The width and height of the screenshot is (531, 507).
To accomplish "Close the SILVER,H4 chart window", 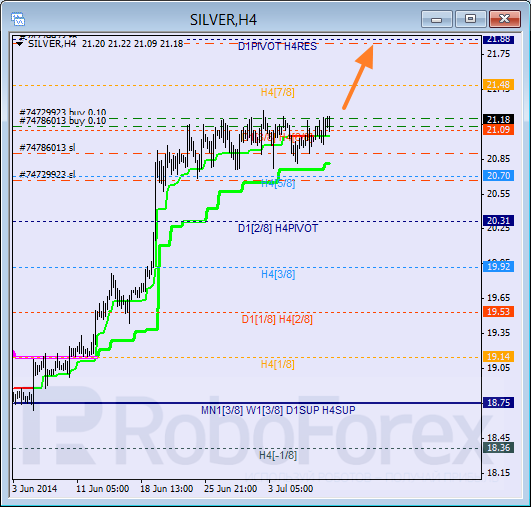I will coord(505,19).
